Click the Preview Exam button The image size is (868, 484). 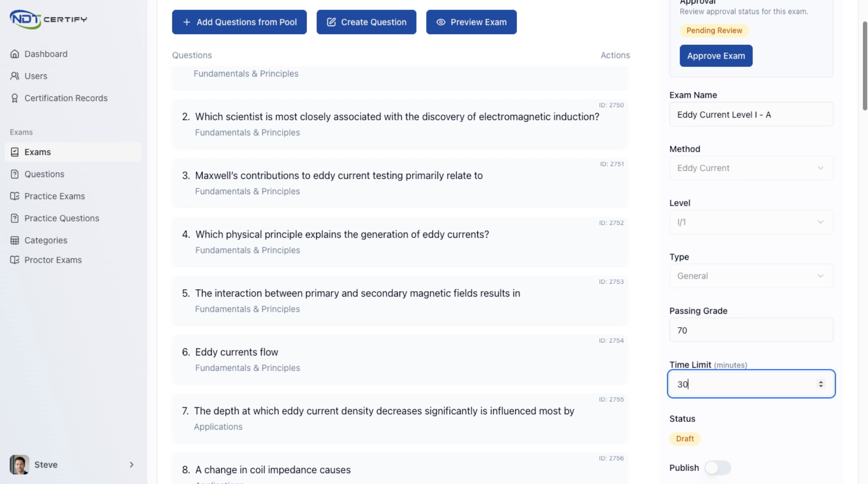click(x=471, y=22)
